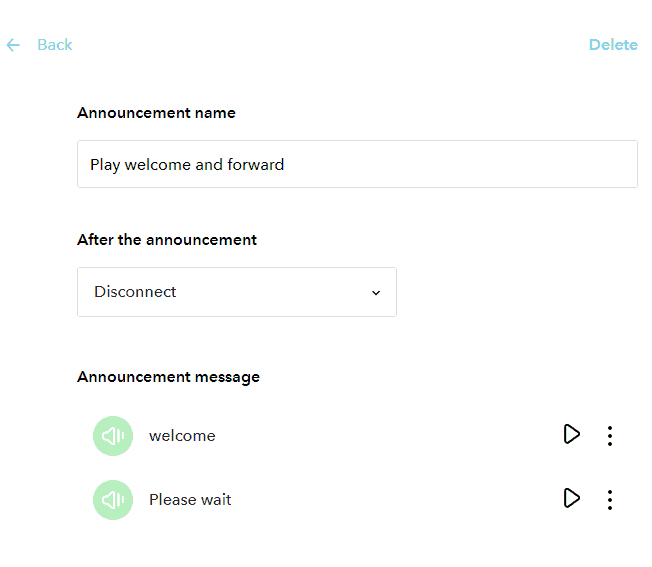Click the back arrow icon
Screen dimensions: 652x567
coord(13,45)
